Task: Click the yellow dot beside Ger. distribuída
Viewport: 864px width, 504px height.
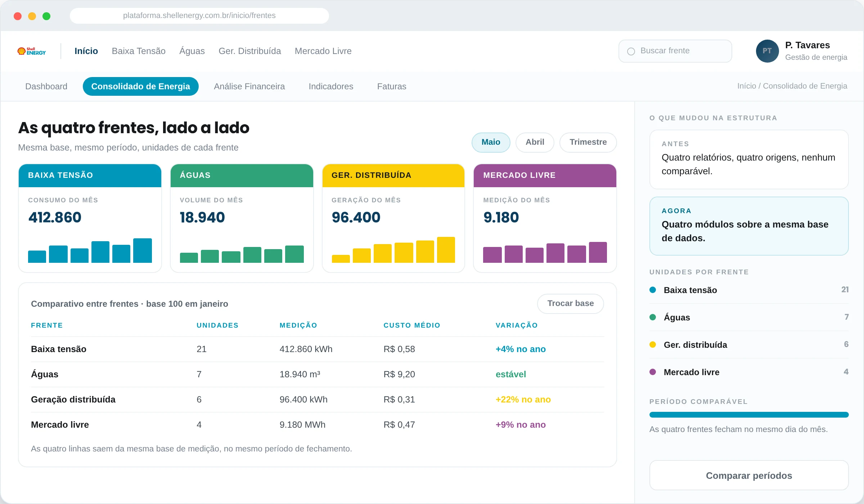Action: coord(653,345)
